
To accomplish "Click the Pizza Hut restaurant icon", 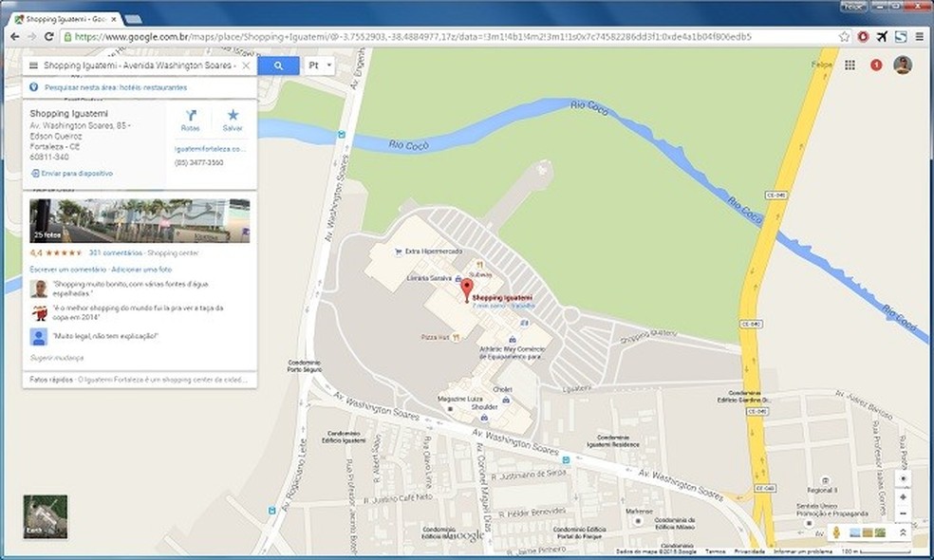I will [456, 337].
